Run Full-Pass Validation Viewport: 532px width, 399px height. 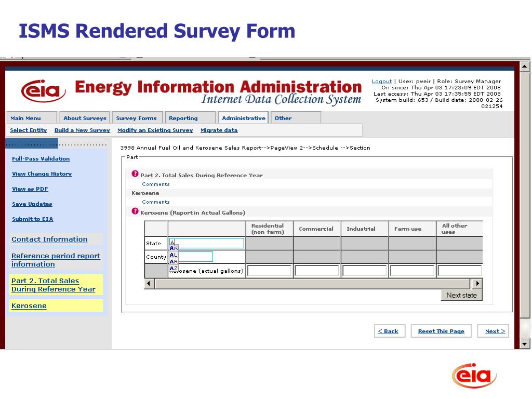[41, 158]
